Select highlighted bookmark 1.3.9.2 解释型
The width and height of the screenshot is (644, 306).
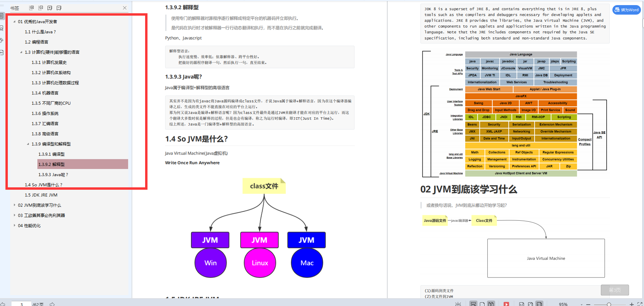pos(83,164)
